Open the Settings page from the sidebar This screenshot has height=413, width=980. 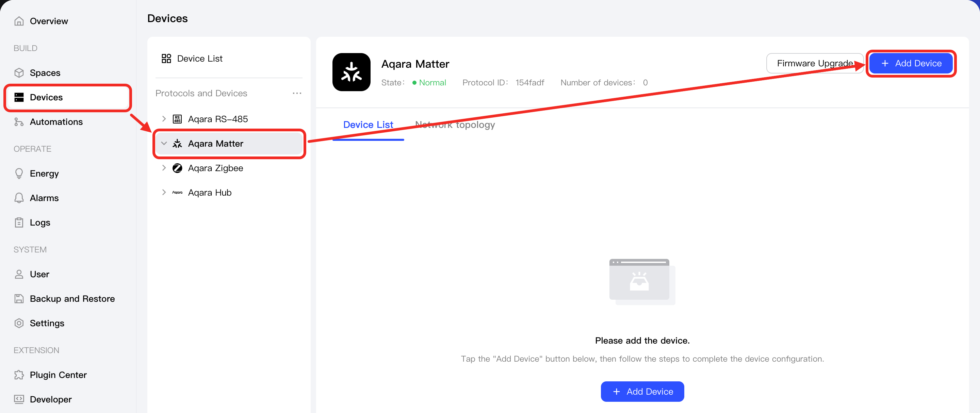[47, 323]
